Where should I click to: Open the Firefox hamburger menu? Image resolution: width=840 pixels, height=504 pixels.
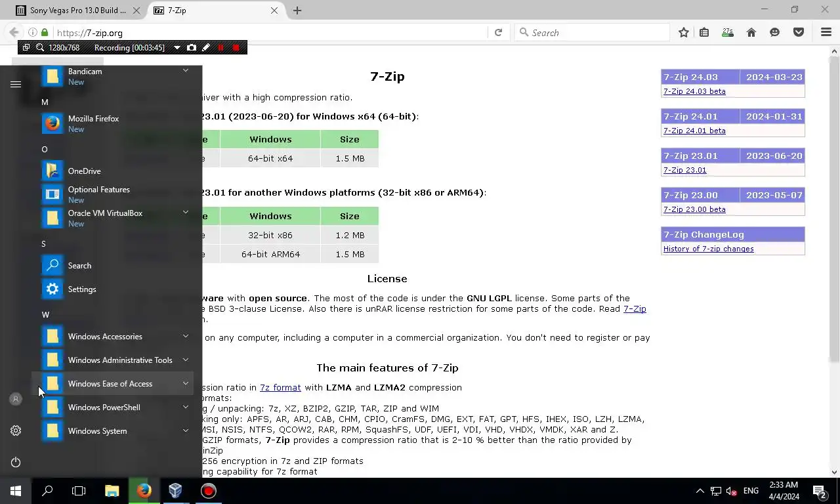826,32
